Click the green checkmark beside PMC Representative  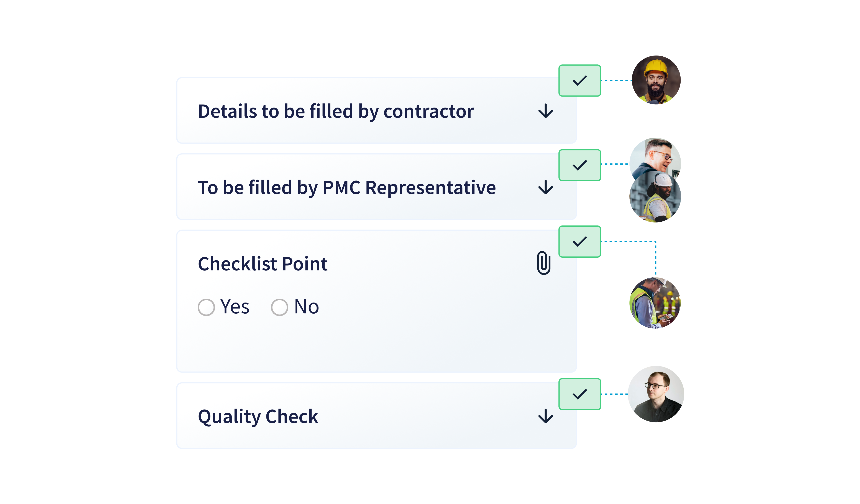click(x=579, y=165)
